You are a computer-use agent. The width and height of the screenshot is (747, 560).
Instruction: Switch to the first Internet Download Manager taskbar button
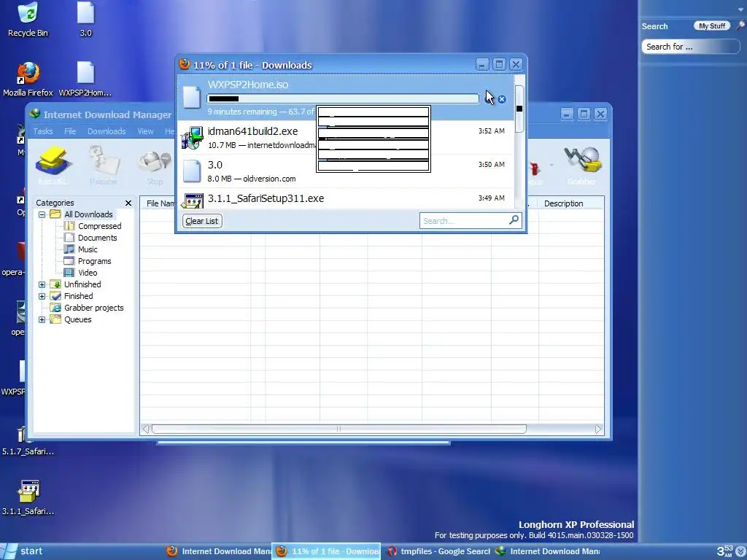(218, 551)
